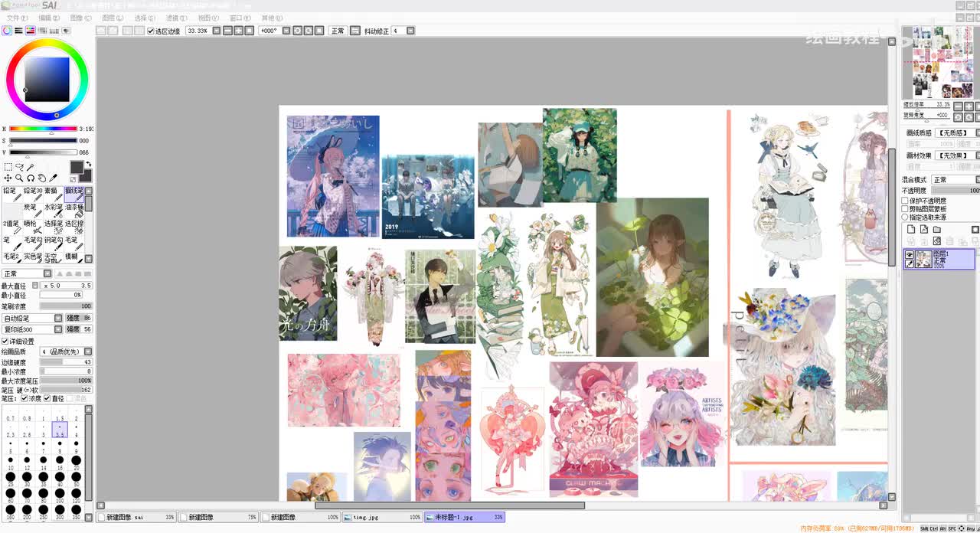Switch to the timg.jpg document tab

pyautogui.click(x=381, y=518)
